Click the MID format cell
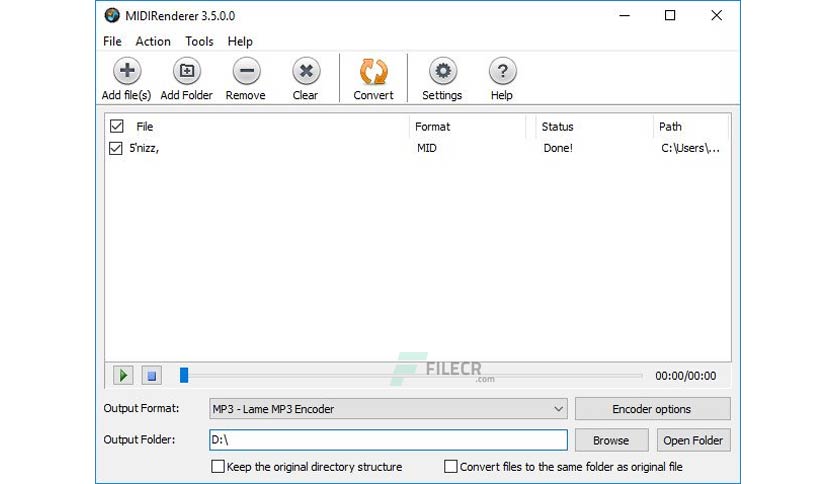The width and height of the screenshot is (836, 484). (427, 148)
